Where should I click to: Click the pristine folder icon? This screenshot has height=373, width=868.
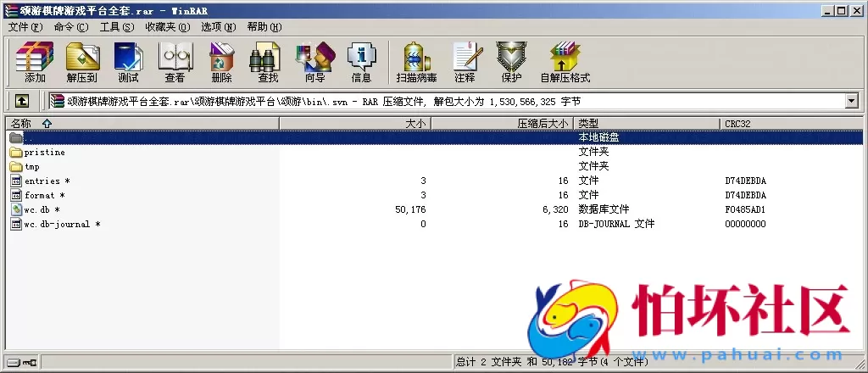pos(16,153)
